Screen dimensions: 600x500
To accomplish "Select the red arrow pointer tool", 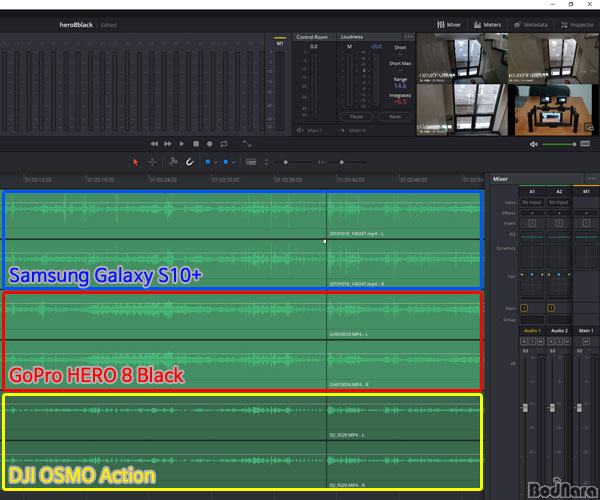I will (135, 162).
